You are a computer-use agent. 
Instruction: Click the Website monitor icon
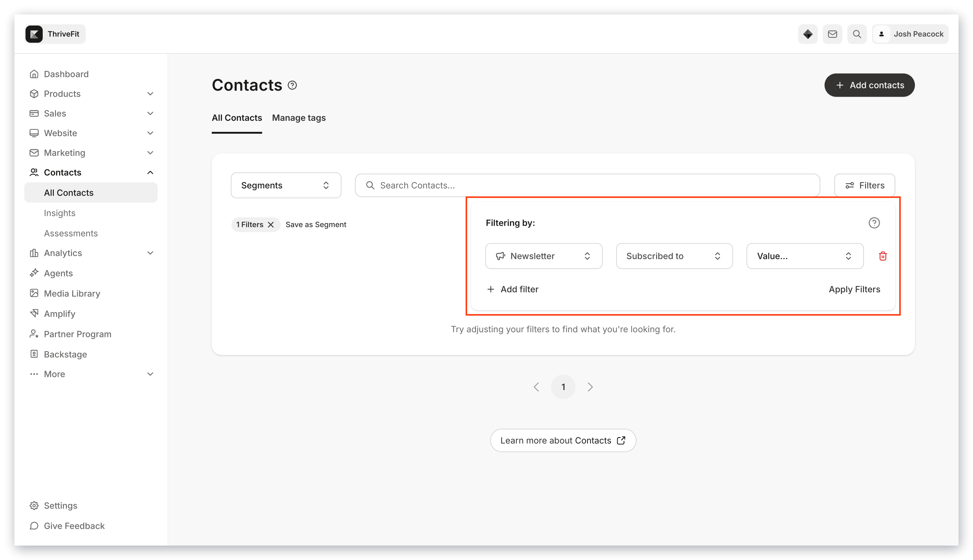(34, 133)
